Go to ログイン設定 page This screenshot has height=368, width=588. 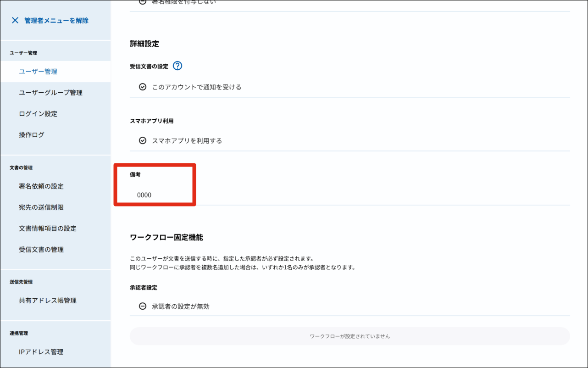coord(38,114)
